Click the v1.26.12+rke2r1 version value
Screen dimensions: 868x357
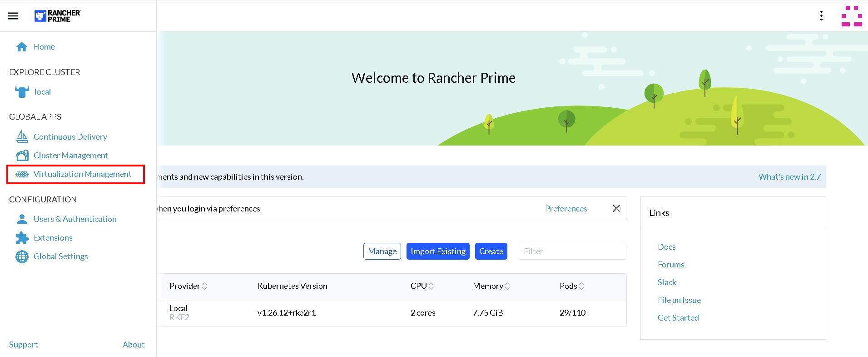pyautogui.click(x=287, y=313)
